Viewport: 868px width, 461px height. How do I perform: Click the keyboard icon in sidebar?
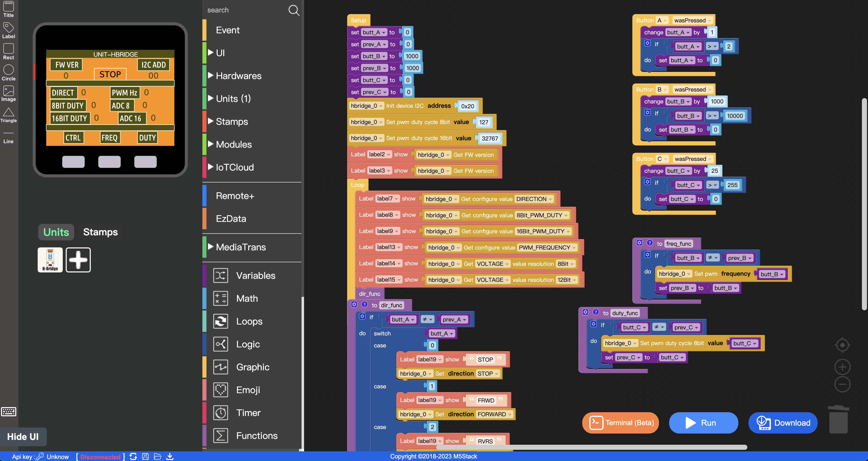pos(8,411)
